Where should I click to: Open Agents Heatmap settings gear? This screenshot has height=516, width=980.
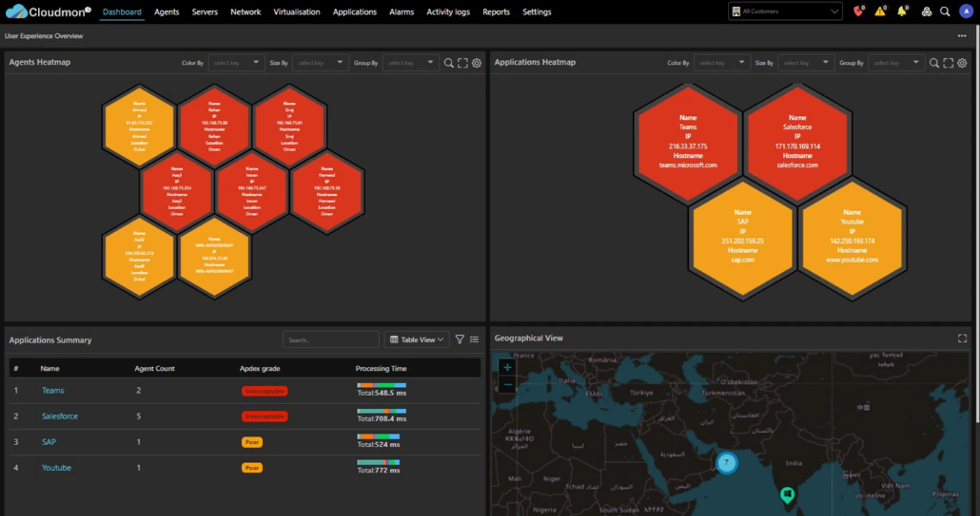(476, 63)
